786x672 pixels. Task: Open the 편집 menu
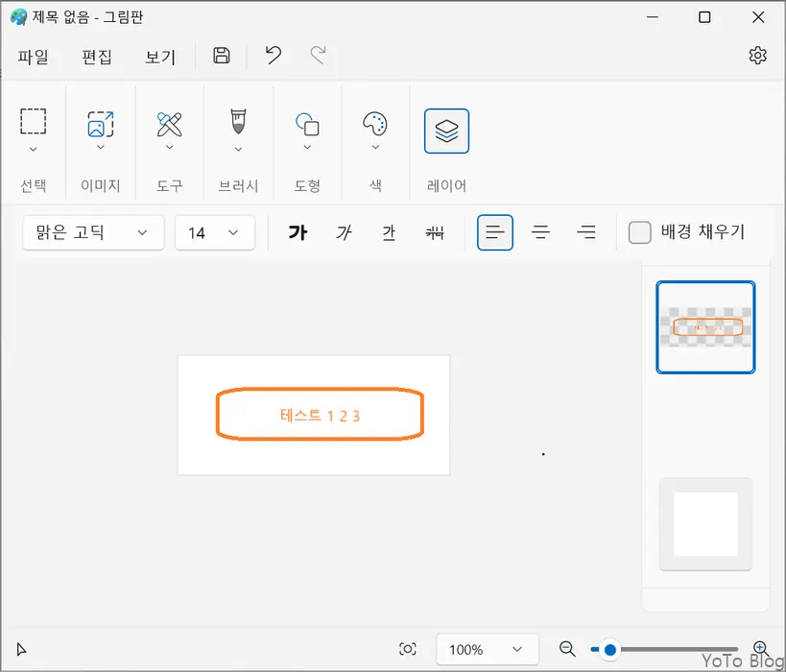97,57
